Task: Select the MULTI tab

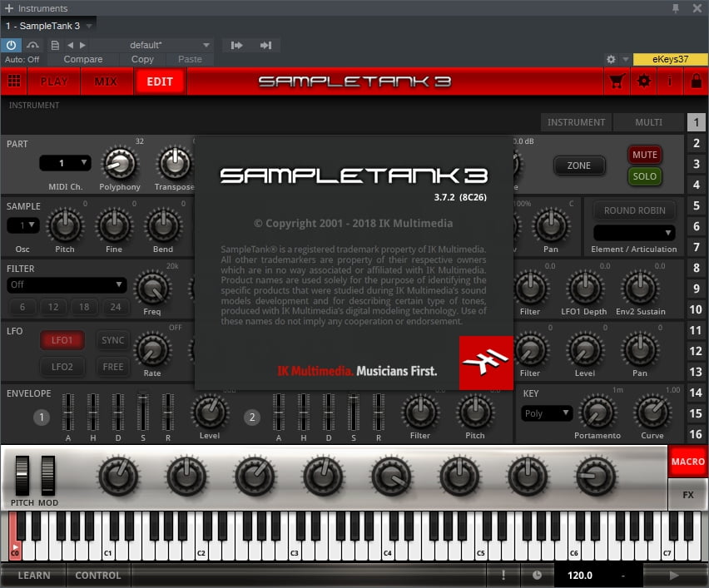Action: [648, 122]
